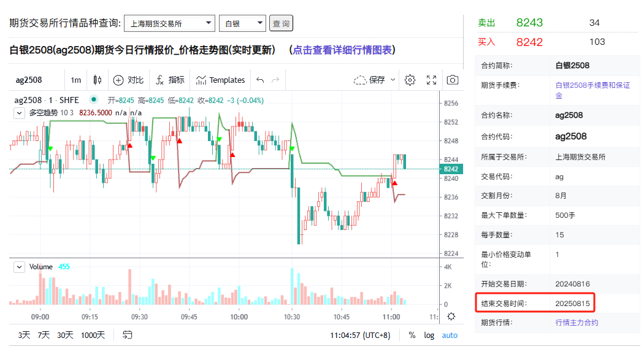Toggle auto scale

point(450,336)
